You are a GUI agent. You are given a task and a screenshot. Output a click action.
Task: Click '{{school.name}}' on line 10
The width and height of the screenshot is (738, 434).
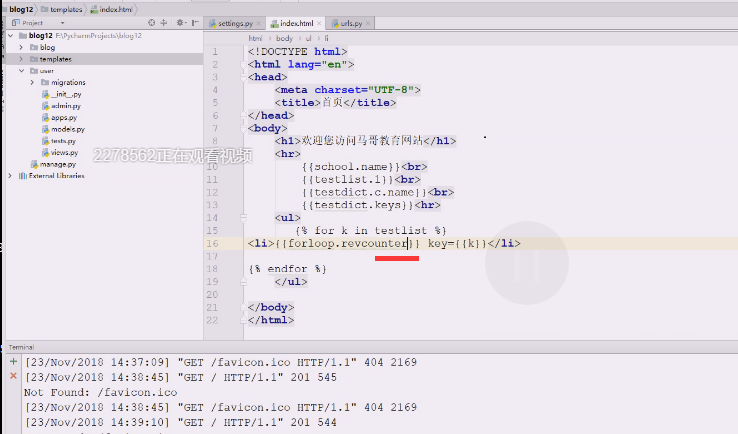tap(351, 167)
